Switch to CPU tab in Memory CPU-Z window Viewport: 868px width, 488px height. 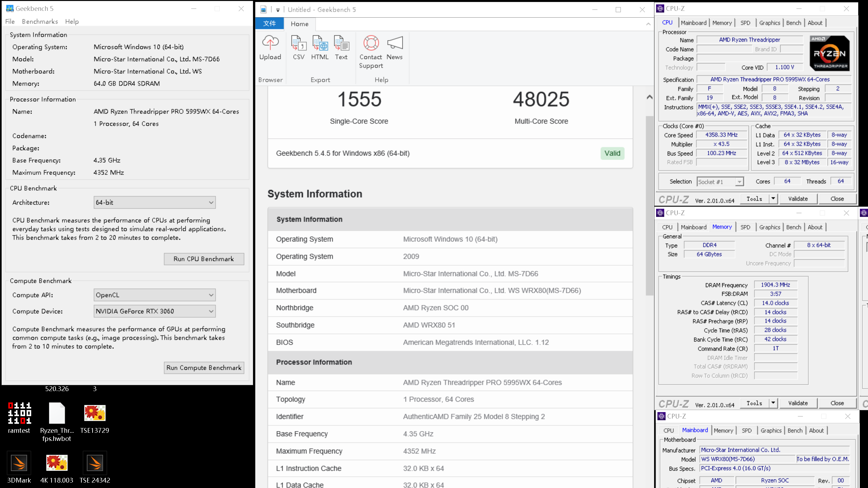click(667, 227)
